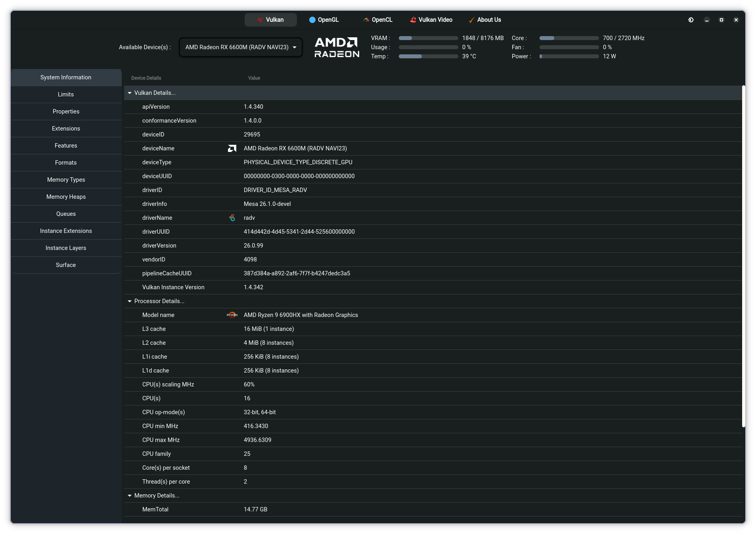Click the Ryzen icon beside Model name
Viewport: 756px width, 534px height.
point(232,315)
